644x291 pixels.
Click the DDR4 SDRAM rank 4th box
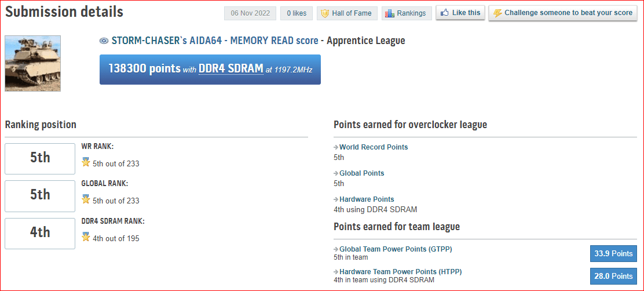click(x=40, y=234)
